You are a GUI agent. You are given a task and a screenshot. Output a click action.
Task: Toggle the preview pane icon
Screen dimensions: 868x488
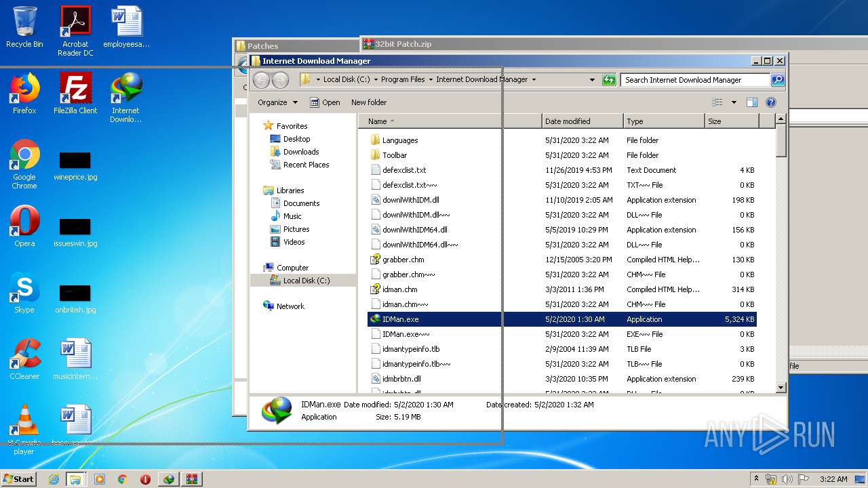tap(751, 102)
